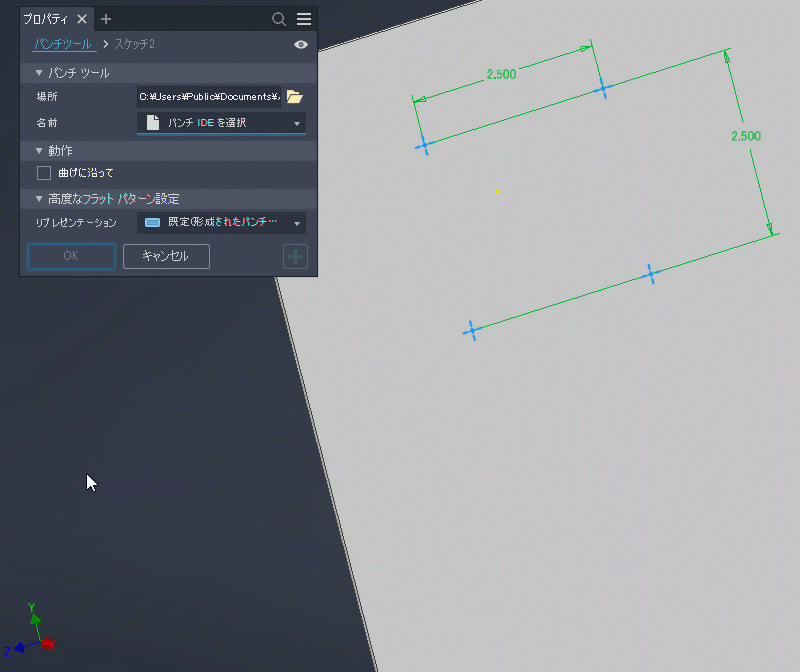Image resolution: width=800 pixels, height=672 pixels.
Task: Open the リプレゼンテーション dropdown
Action: (x=221, y=223)
